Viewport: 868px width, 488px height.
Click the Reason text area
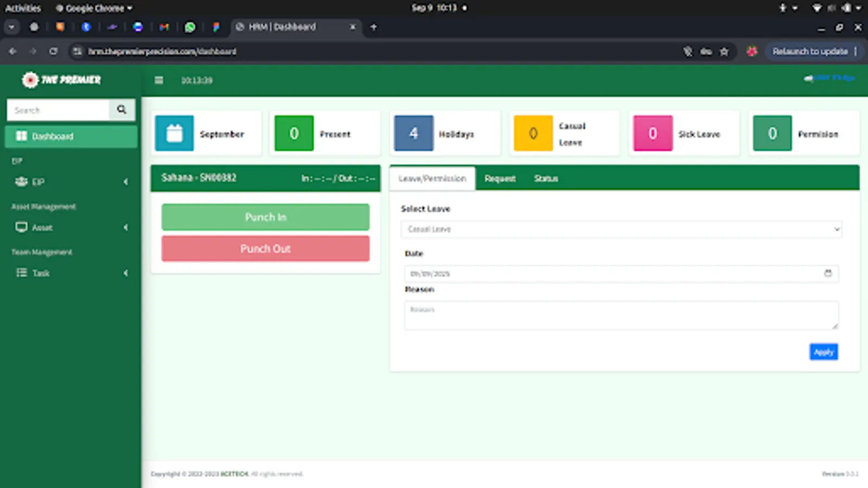point(621,316)
